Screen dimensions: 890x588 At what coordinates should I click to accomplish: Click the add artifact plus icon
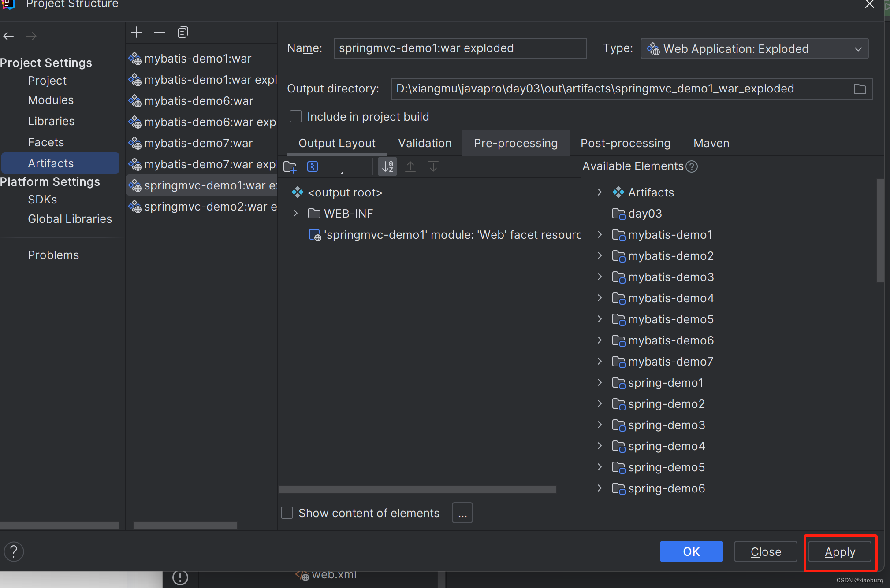(x=137, y=33)
